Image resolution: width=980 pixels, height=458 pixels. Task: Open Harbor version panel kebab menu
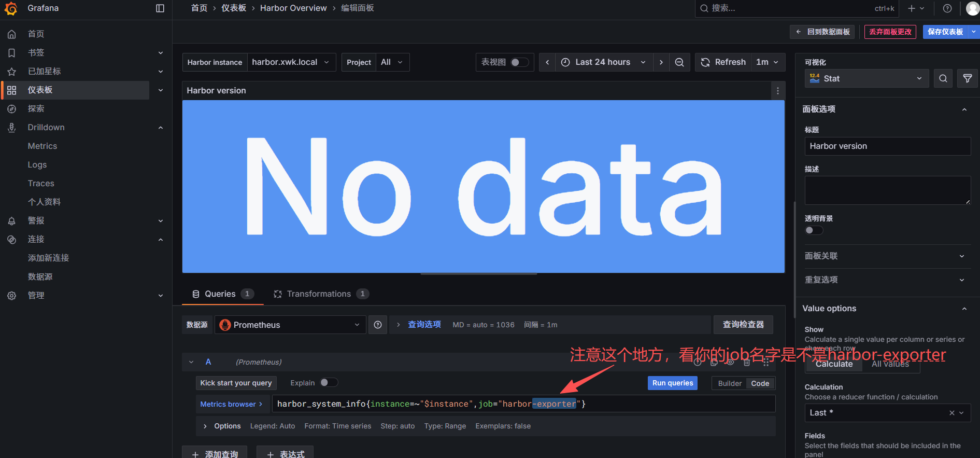[x=777, y=91]
